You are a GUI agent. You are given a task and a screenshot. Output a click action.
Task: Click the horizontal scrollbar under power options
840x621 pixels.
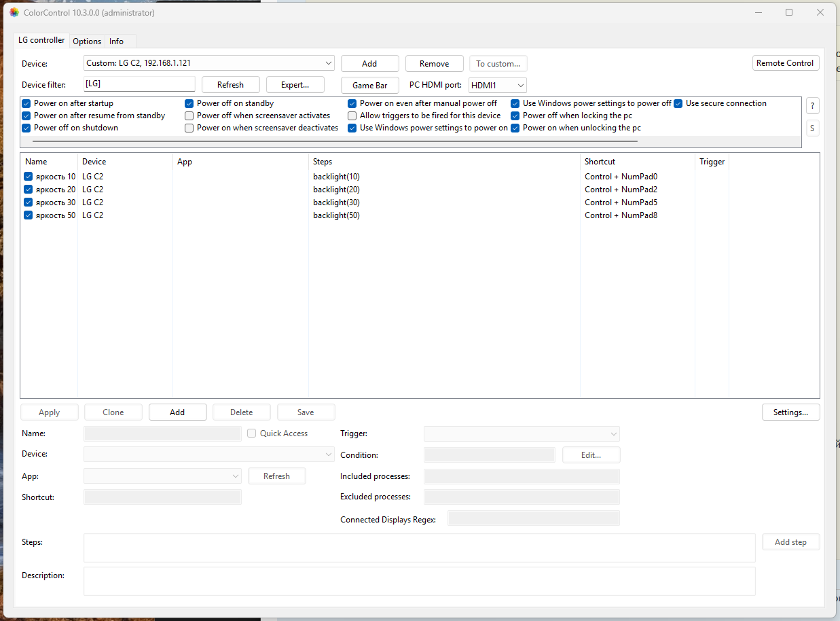pyautogui.click(x=334, y=141)
